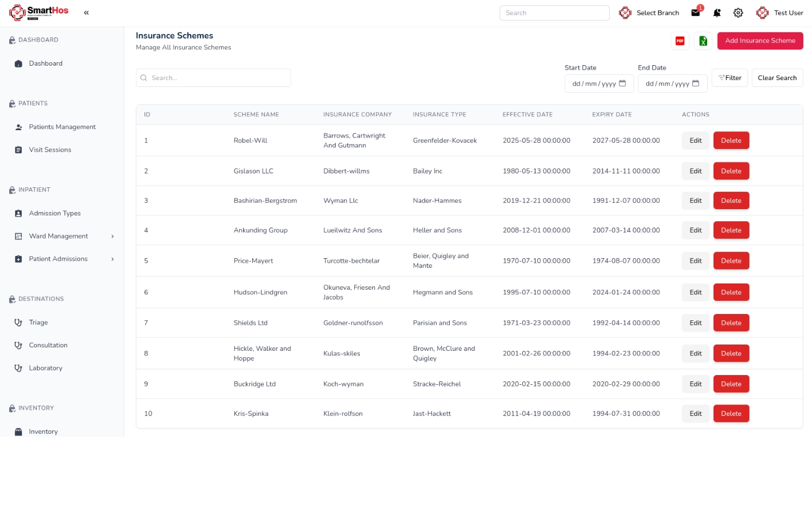Delete the Robel-Will scheme row

(731, 141)
